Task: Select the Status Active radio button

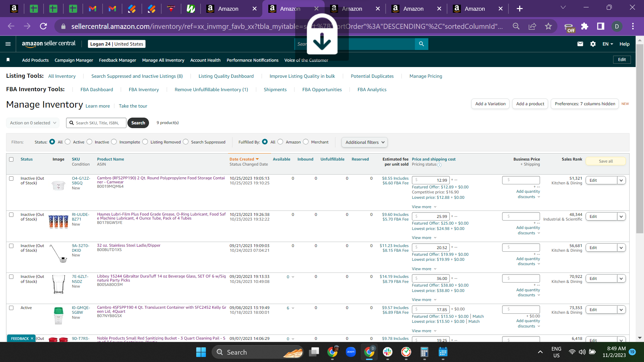Action: pos(68,142)
